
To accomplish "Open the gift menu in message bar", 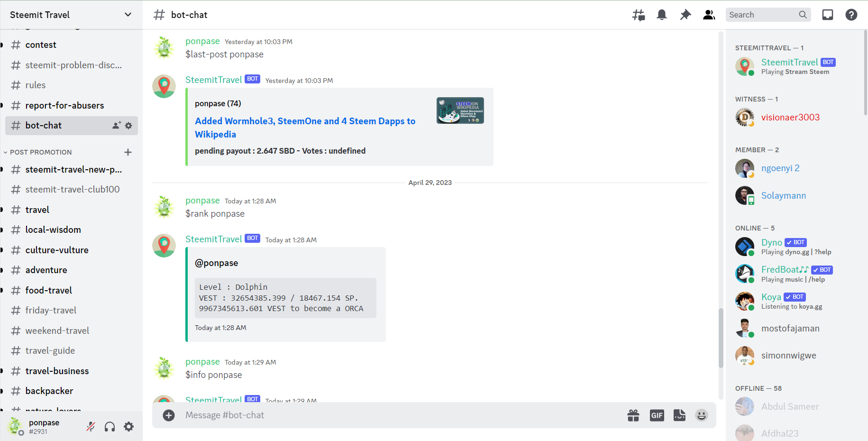I will (633, 415).
